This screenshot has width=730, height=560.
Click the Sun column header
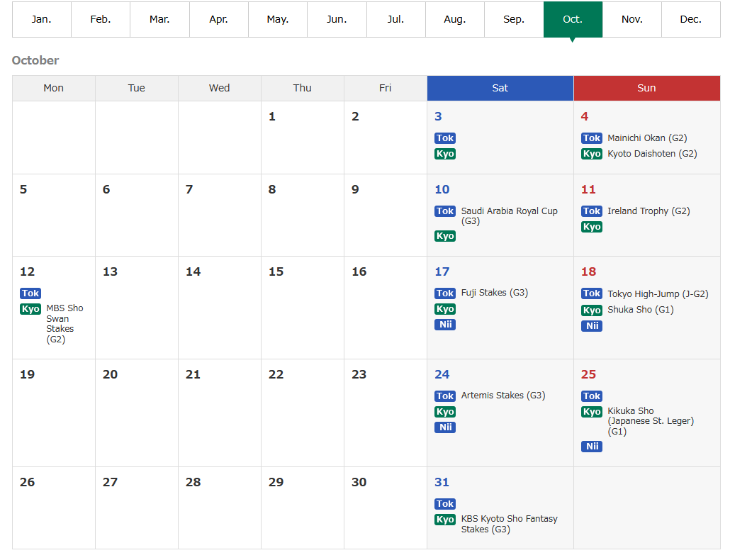point(646,88)
